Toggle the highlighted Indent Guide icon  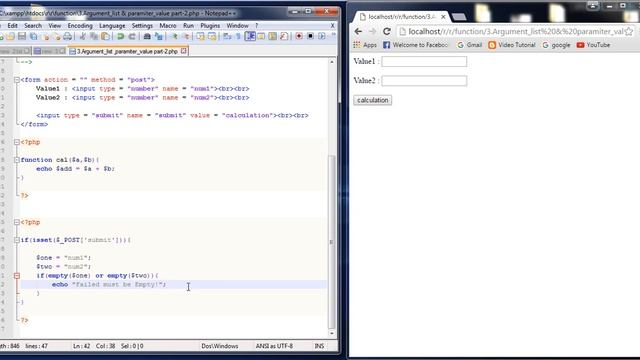tap(250, 37)
